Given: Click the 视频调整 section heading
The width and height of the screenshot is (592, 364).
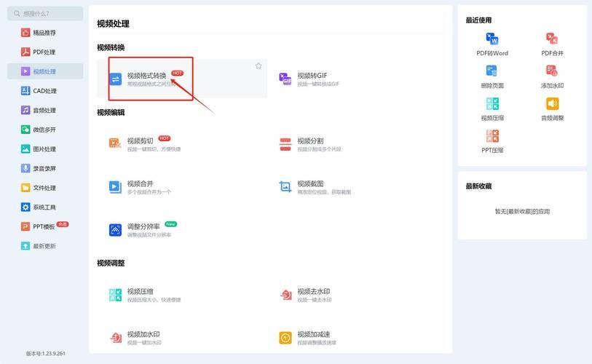Looking at the screenshot, I should tap(111, 264).
